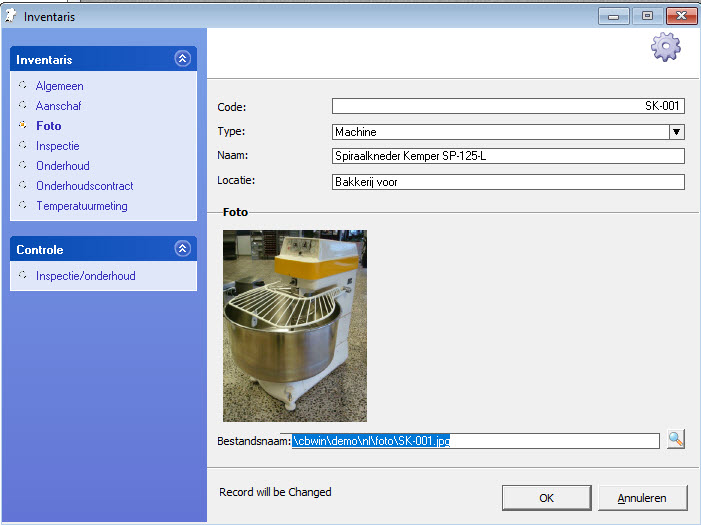The width and height of the screenshot is (701, 525).
Task: Click the 'Bestandsnaam:' label
Action: [x=254, y=441]
